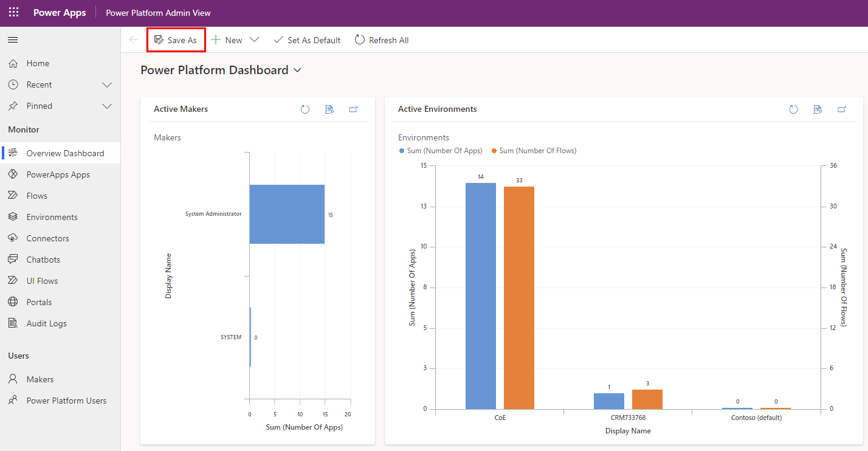Expand the Recent section
The height and width of the screenshot is (451, 868).
pyautogui.click(x=107, y=84)
